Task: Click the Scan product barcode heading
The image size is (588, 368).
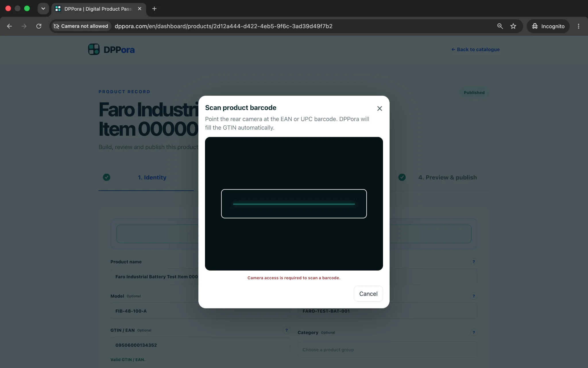Action: point(241,108)
